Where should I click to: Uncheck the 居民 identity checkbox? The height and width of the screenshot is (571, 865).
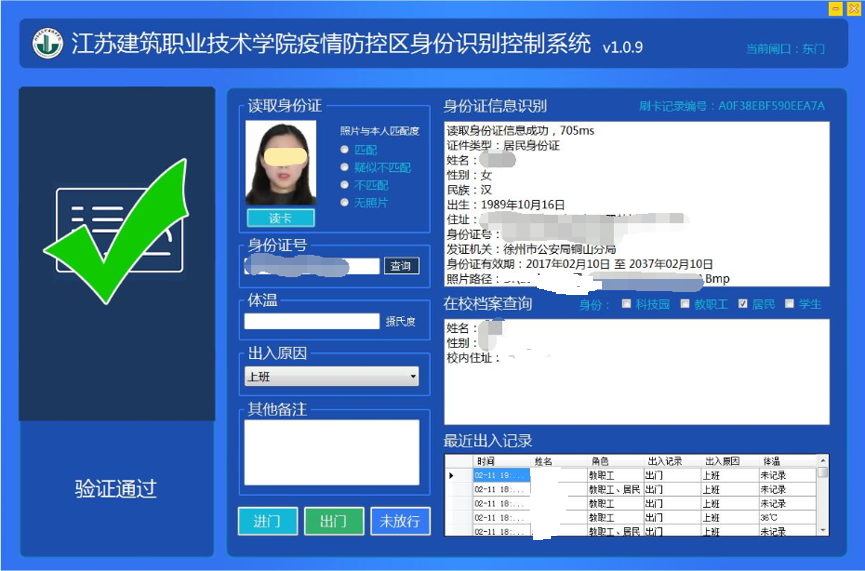coord(742,304)
